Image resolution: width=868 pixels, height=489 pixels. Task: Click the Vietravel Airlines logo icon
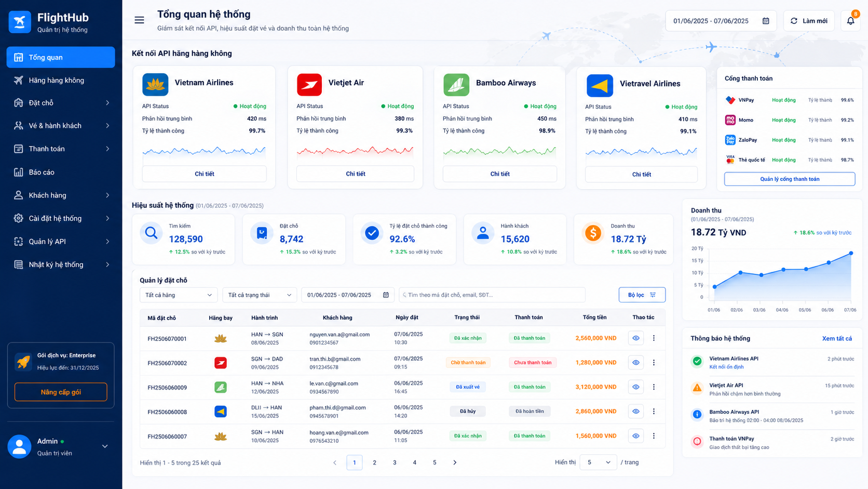[600, 85]
